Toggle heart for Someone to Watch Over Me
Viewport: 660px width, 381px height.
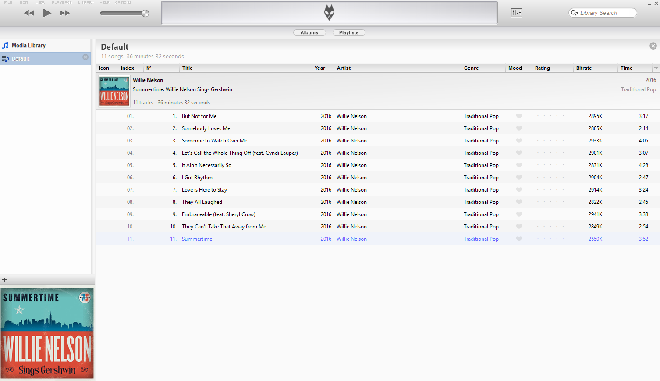tap(519, 141)
